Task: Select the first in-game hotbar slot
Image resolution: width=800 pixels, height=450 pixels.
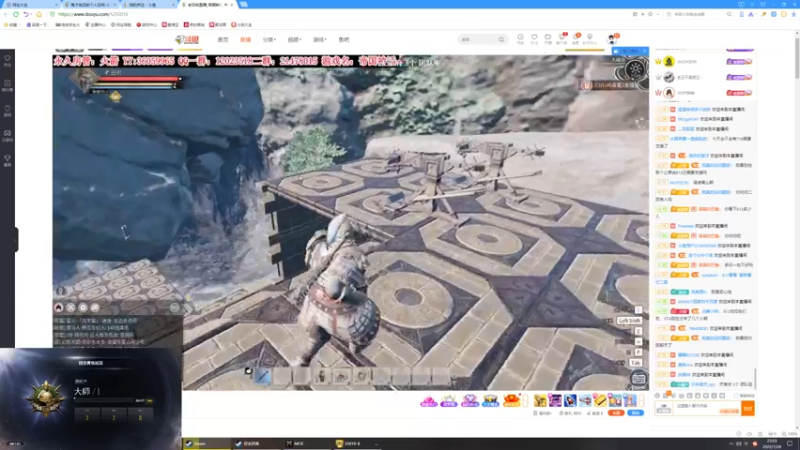Action: (262, 377)
